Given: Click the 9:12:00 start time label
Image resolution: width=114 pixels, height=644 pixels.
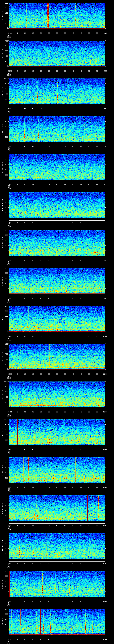Looking at the screenshot, I should click(x=9, y=450).
